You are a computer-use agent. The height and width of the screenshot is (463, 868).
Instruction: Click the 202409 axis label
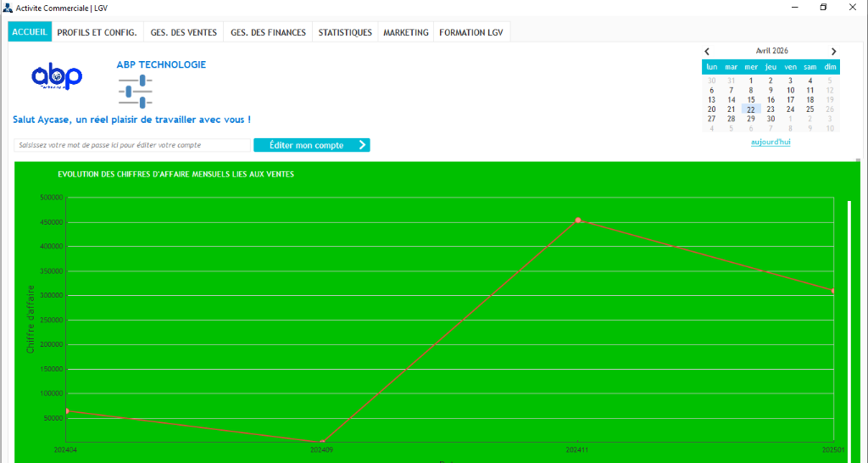[x=321, y=449]
